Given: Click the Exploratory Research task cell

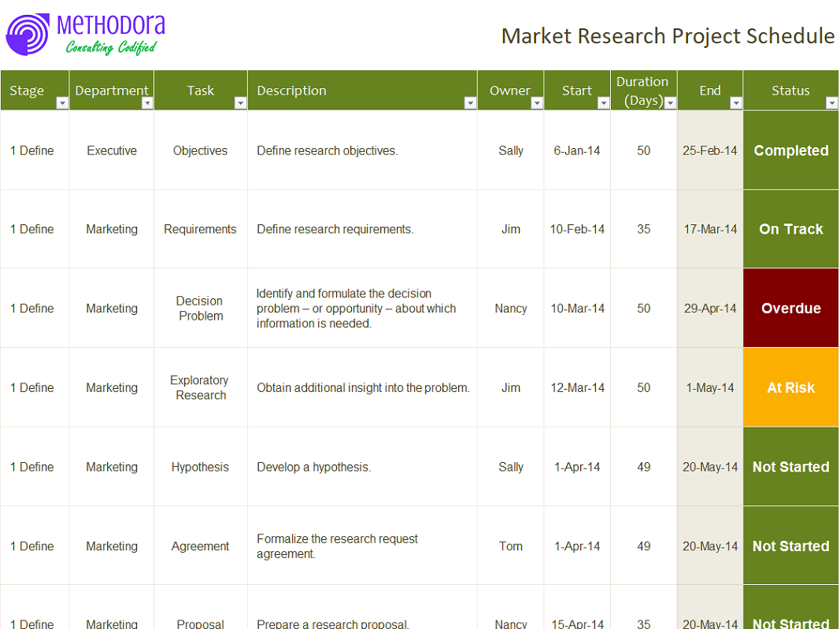Looking at the screenshot, I should (x=201, y=387).
